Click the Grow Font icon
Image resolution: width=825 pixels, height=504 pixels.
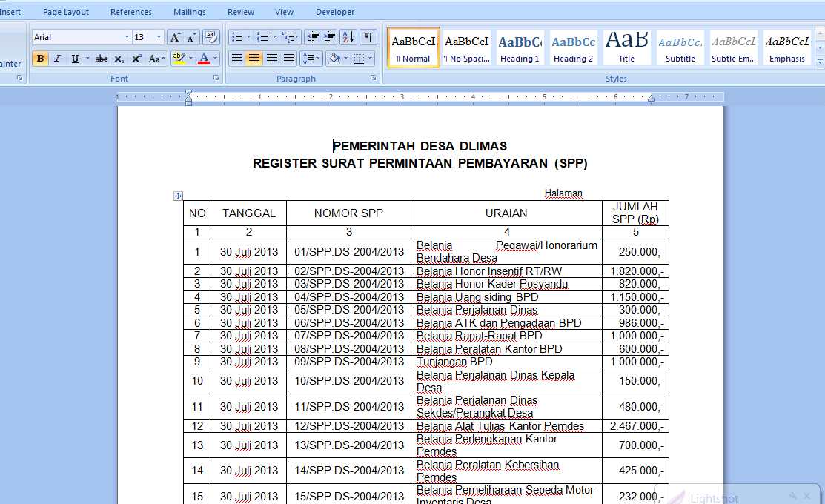(x=175, y=37)
